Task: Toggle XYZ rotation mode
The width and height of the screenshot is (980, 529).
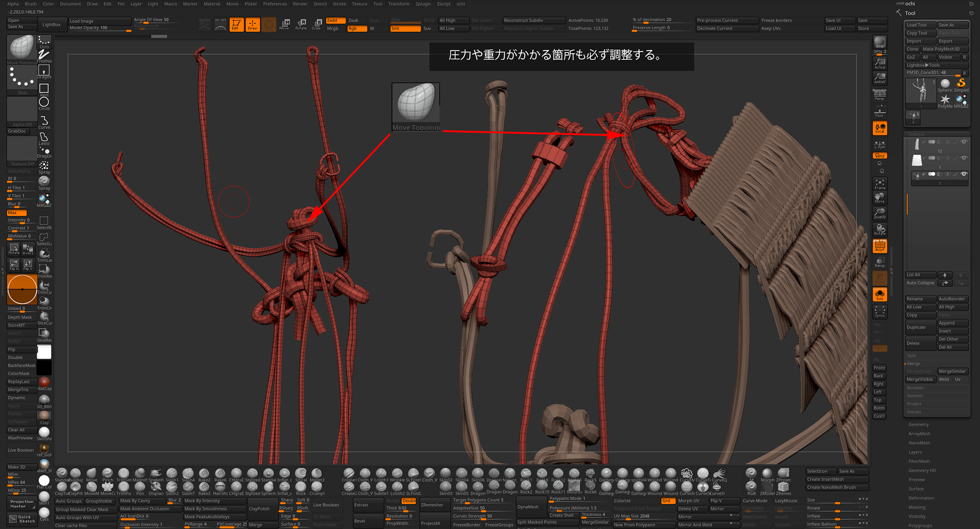Action: (x=880, y=156)
